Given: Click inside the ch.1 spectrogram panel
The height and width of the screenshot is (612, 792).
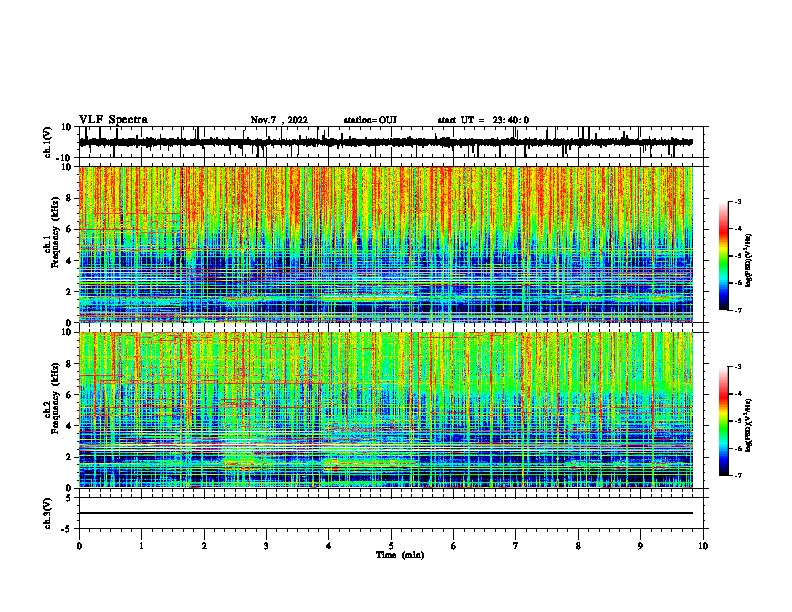Looking at the screenshot, I should point(385,244).
